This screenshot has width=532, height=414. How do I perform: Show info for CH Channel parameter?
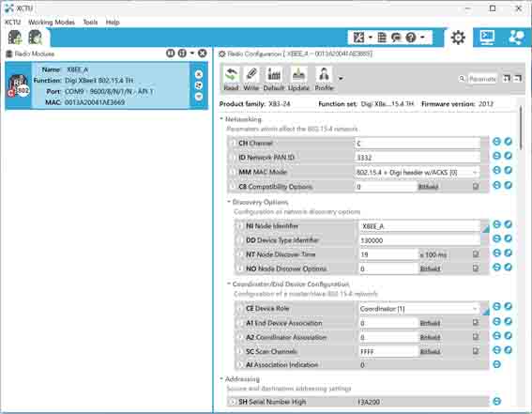[x=233, y=143]
